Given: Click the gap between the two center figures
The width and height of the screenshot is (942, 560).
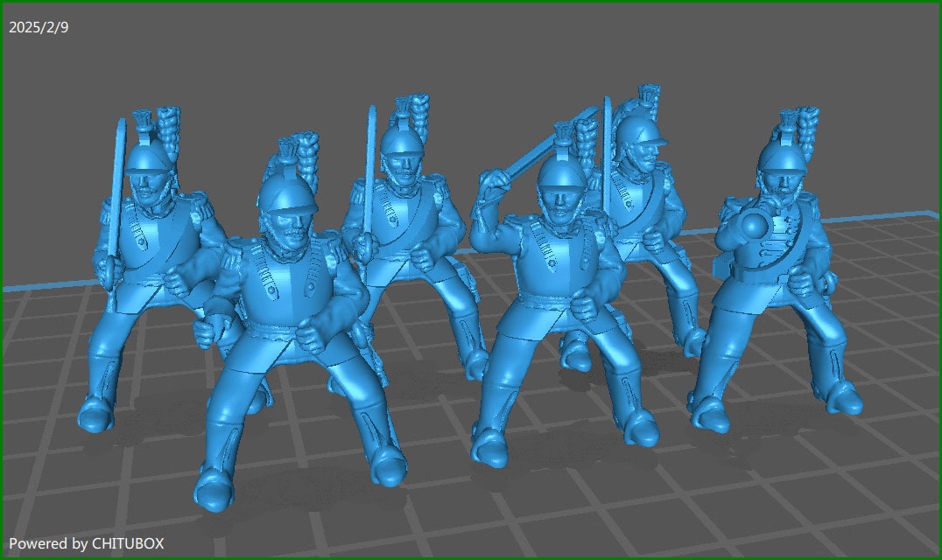Looking at the screenshot, I should [x=455, y=350].
